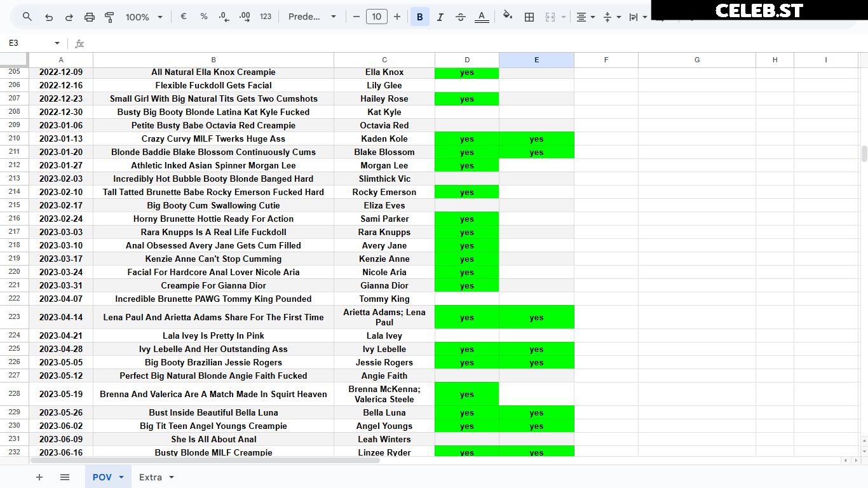
Task: Click title cell Lala Ivey Is Pretty In Pink
Action: tap(214, 335)
